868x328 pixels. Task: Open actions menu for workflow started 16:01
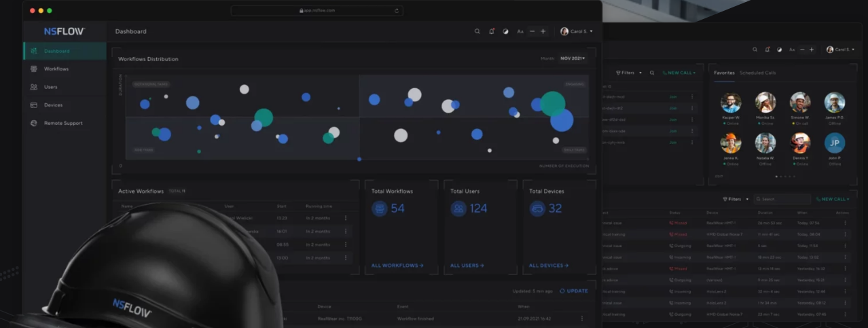346,232
